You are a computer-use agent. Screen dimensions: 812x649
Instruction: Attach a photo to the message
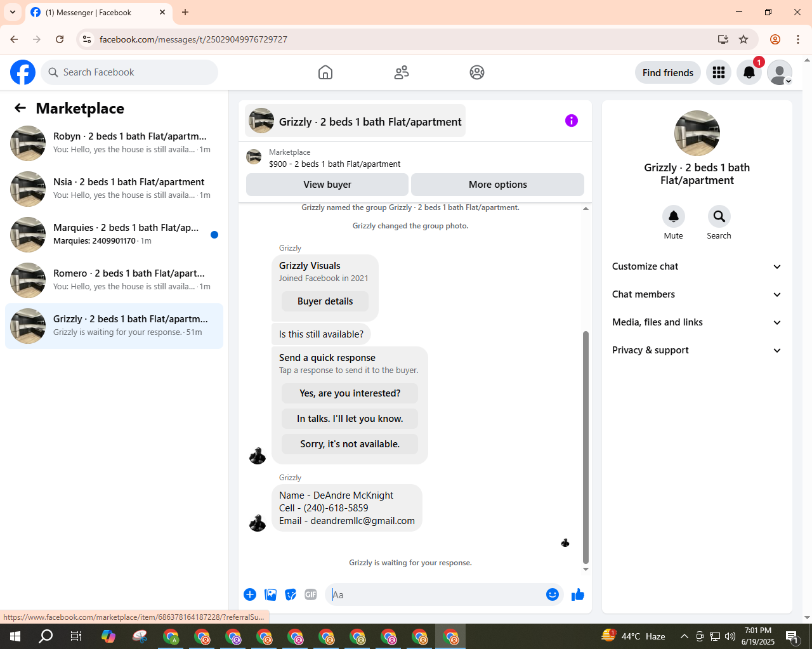click(271, 594)
